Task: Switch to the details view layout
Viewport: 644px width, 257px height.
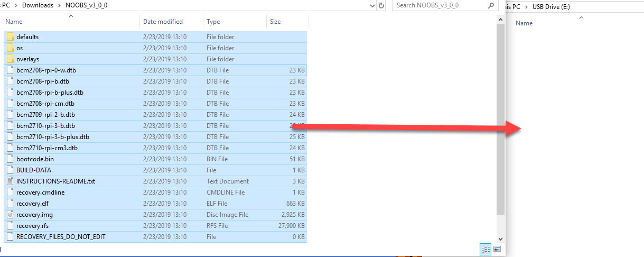Action: 484,249
